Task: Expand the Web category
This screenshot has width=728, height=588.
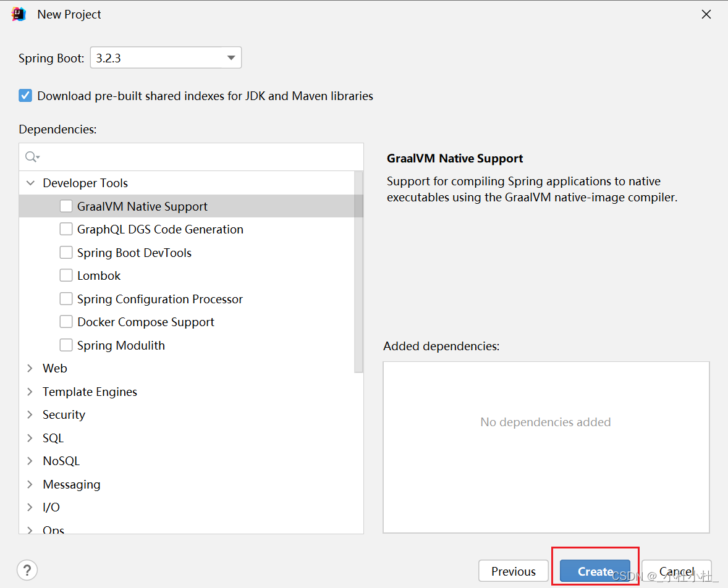Action: (30, 368)
